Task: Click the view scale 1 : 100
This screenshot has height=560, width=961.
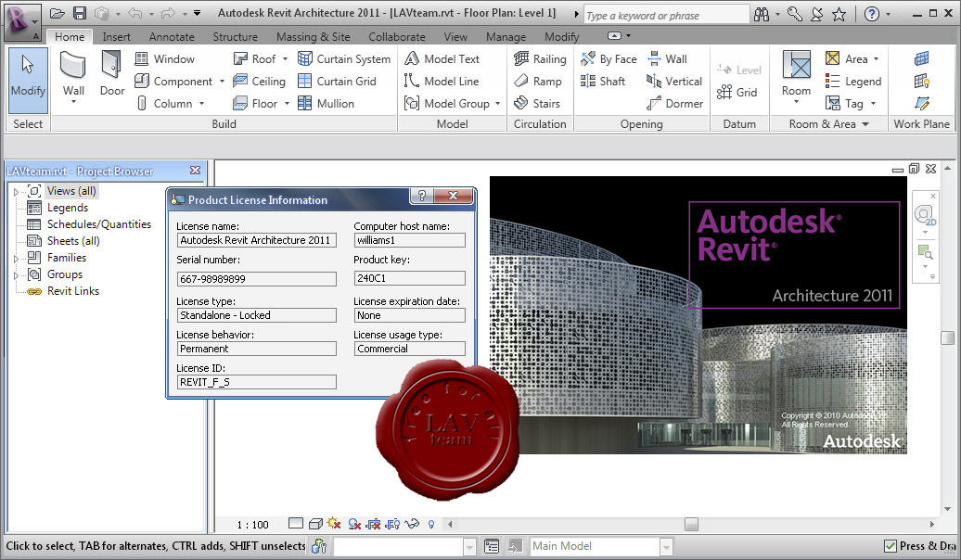Action: click(252, 525)
